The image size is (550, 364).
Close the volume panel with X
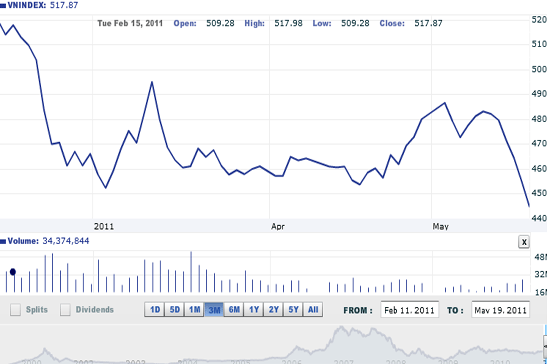524,242
